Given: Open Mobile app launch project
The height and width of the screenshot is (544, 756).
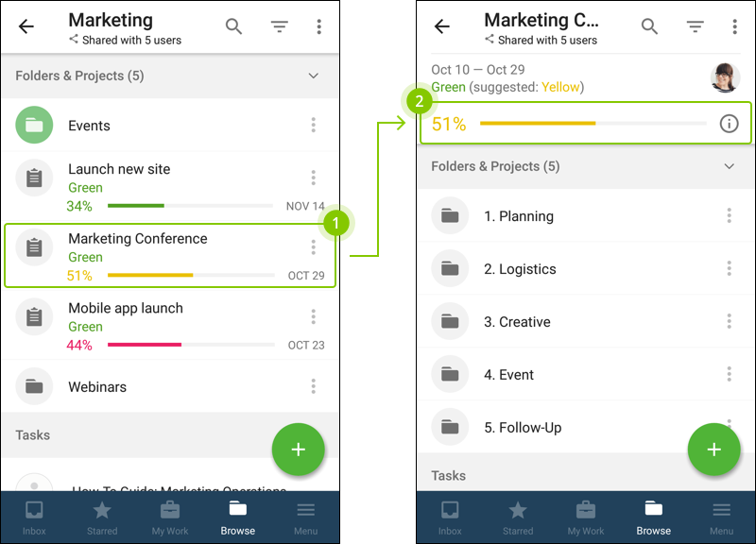Looking at the screenshot, I should coord(170,325).
